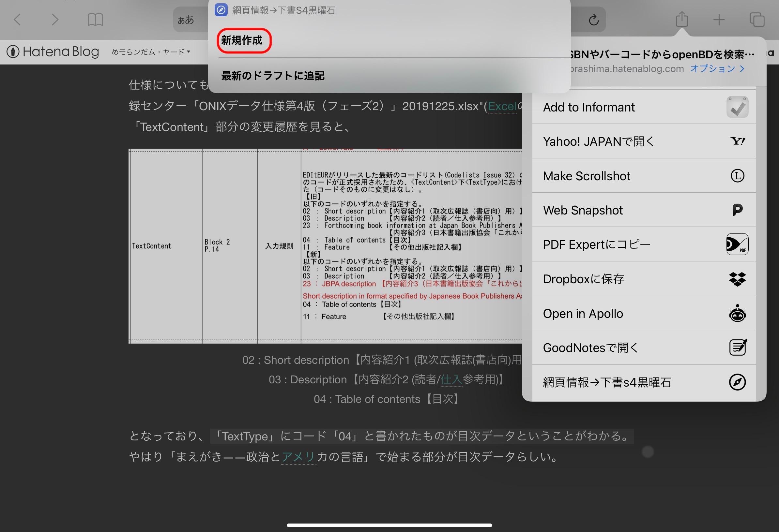This screenshot has width=779, height=532.
Task: Tap the Safari back arrow
Action: click(x=17, y=20)
